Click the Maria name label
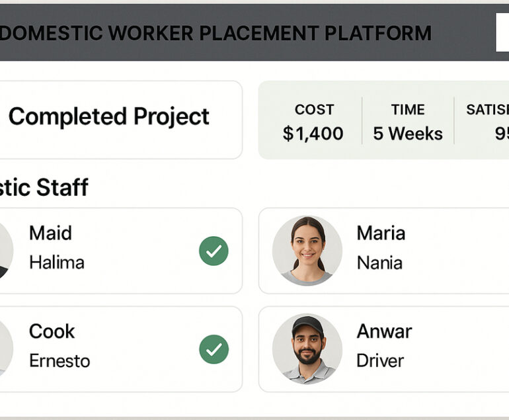Viewport: 509px width, 420px height. pos(381,233)
